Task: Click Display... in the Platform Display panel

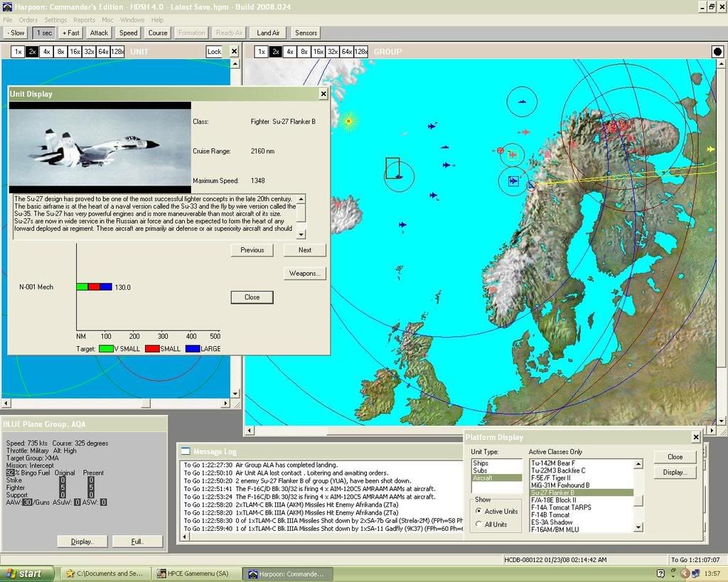Action: (675, 472)
